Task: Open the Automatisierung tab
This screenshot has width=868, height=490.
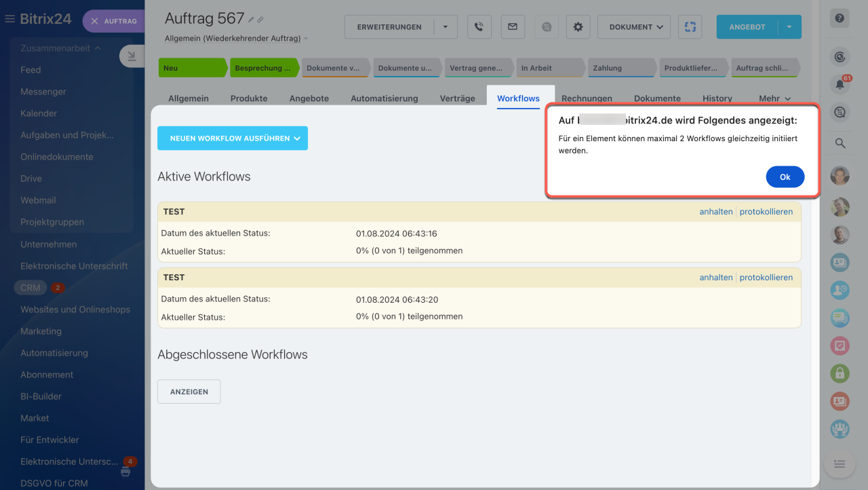Action: [x=384, y=98]
